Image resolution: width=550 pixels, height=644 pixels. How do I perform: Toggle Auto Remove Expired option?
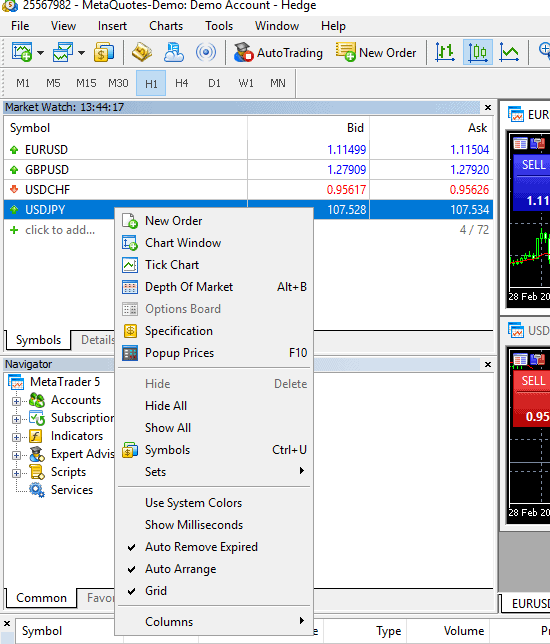click(214, 547)
